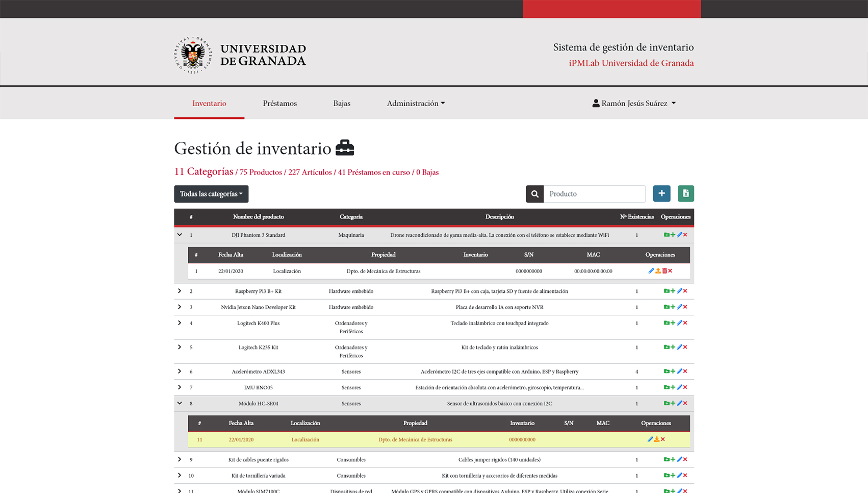Open the Administración menu
Viewport: 868px width, 493px height.
click(415, 103)
